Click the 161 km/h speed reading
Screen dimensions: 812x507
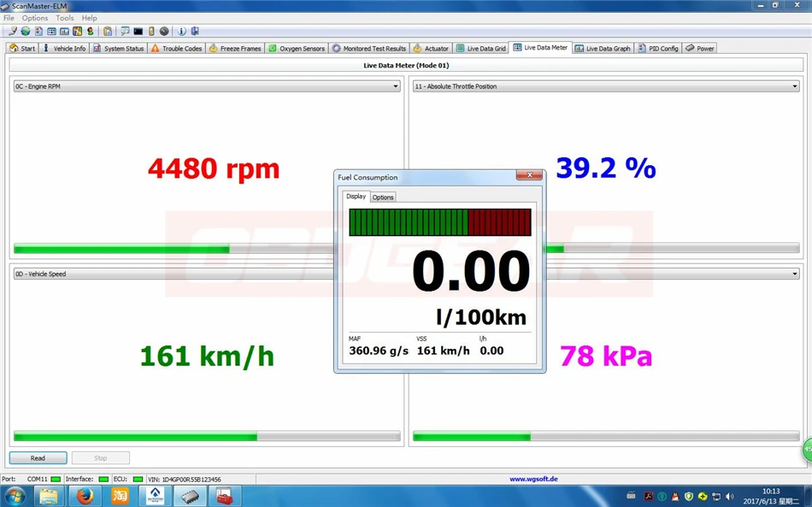click(x=207, y=357)
